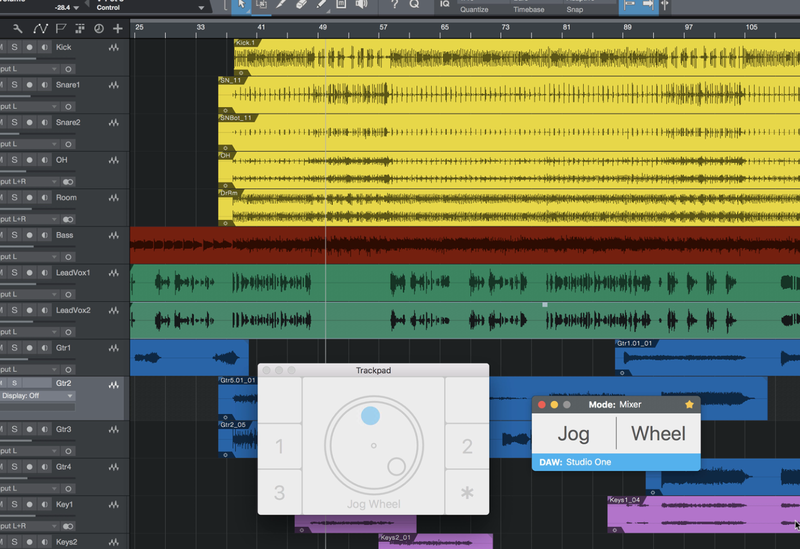The height and width of the screenshot is (549, 800).
Task: Click automation icon on LeadVox1 track
Action: click(x=114, y=273)
